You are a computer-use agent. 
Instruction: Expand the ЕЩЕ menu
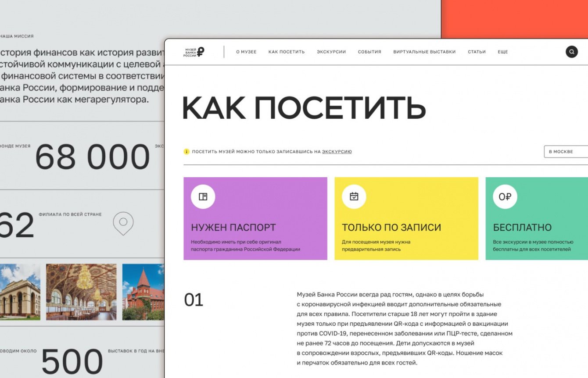point(503,52)
